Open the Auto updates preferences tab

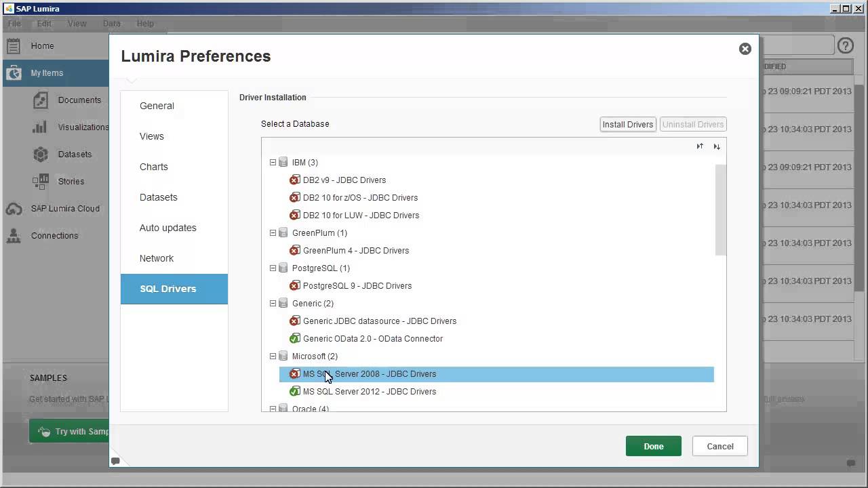(x=174, y=228)
